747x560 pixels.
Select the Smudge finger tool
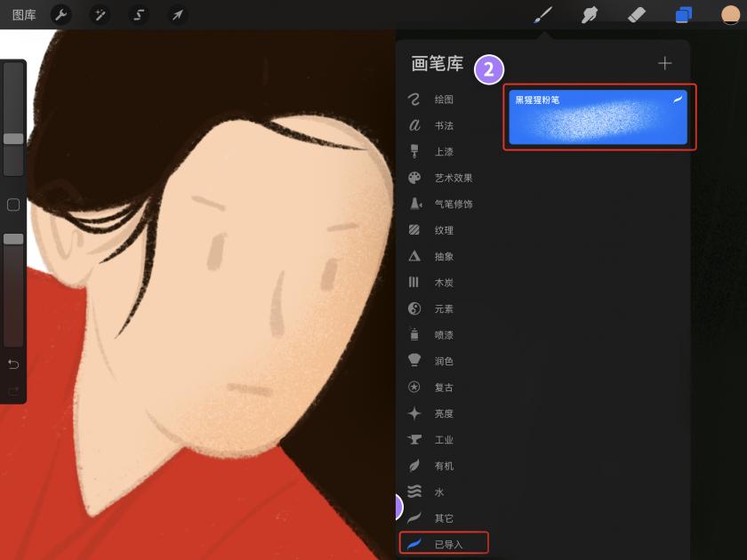[x=590, y=15]
